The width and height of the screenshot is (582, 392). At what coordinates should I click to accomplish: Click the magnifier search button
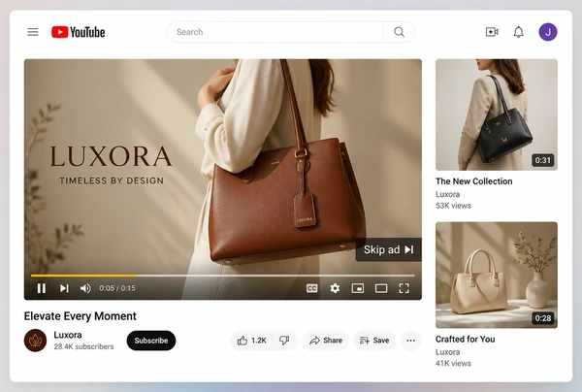tap(399, 32)
